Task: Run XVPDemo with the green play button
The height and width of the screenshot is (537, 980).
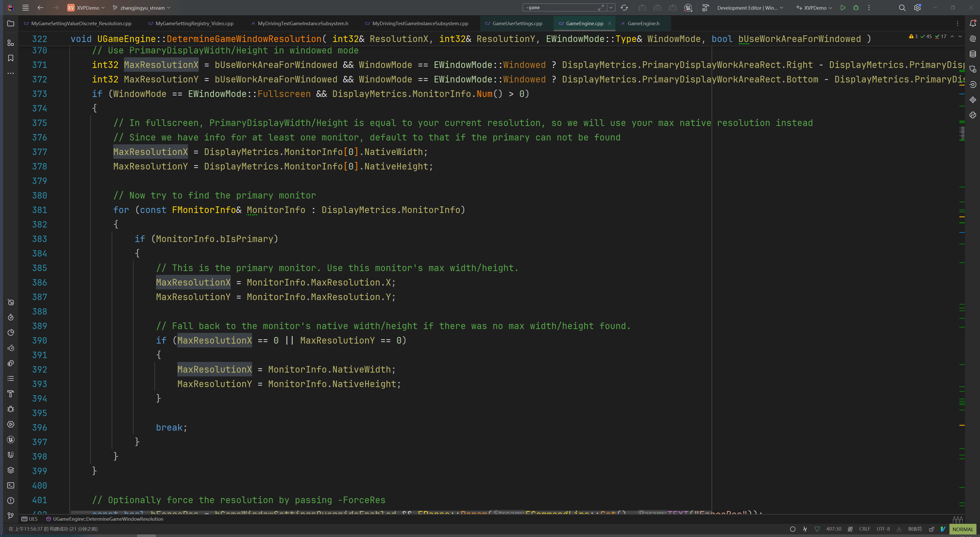Action: pyautogui.click(x=843, y=8)
